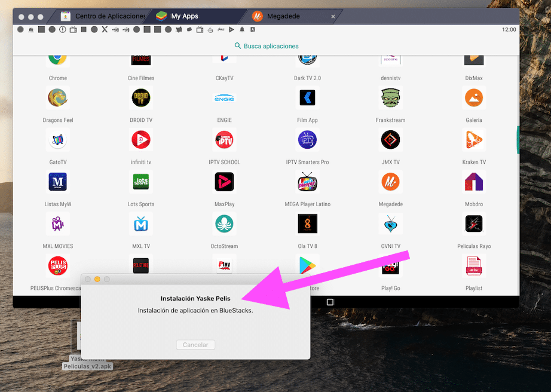Cancel the Yaske Pelis installation
The height and width of the screenshot is (392, 551).
coord(195,345)
